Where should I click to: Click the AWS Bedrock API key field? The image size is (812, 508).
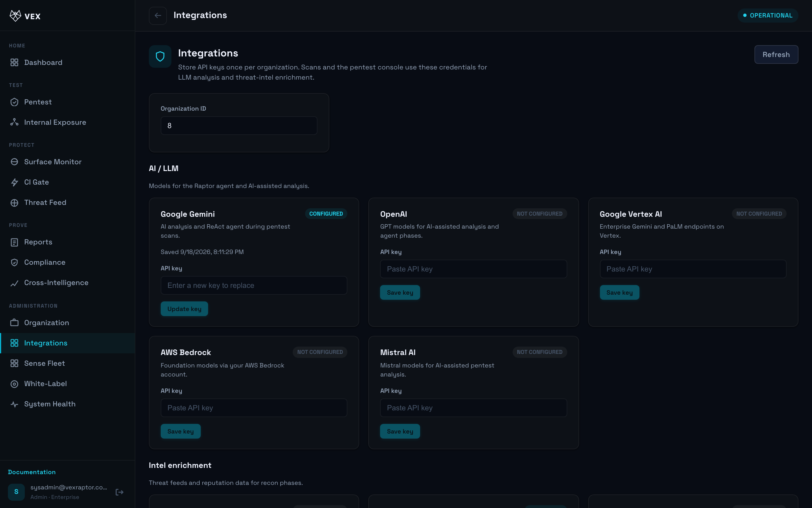tap(254, 408)
